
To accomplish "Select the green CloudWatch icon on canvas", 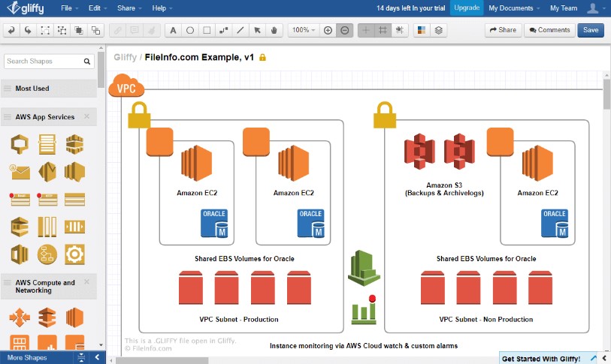I will coord(364,268).
